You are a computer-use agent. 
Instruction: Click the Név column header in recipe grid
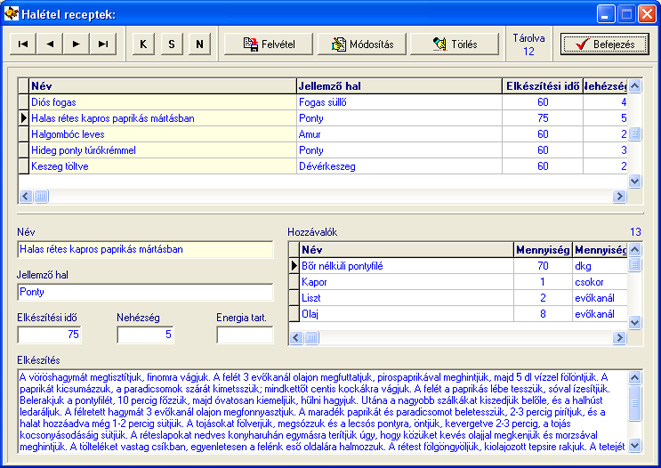(163, 86)
